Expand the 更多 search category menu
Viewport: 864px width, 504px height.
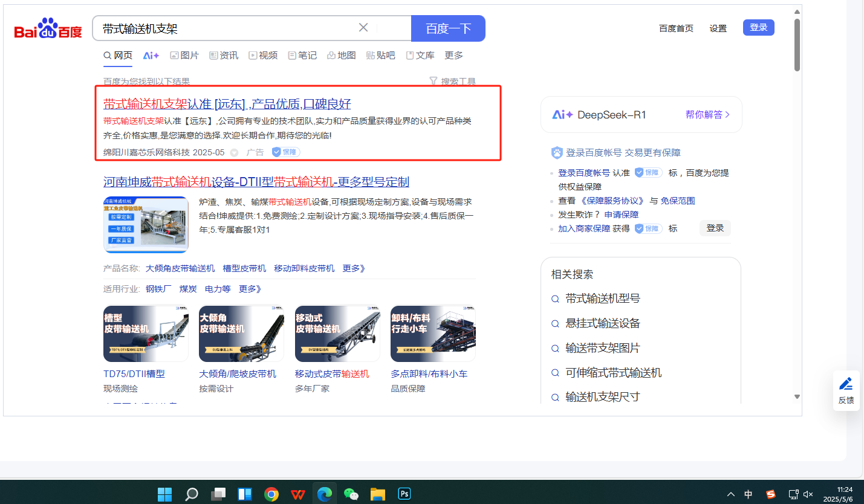[453, 56]
